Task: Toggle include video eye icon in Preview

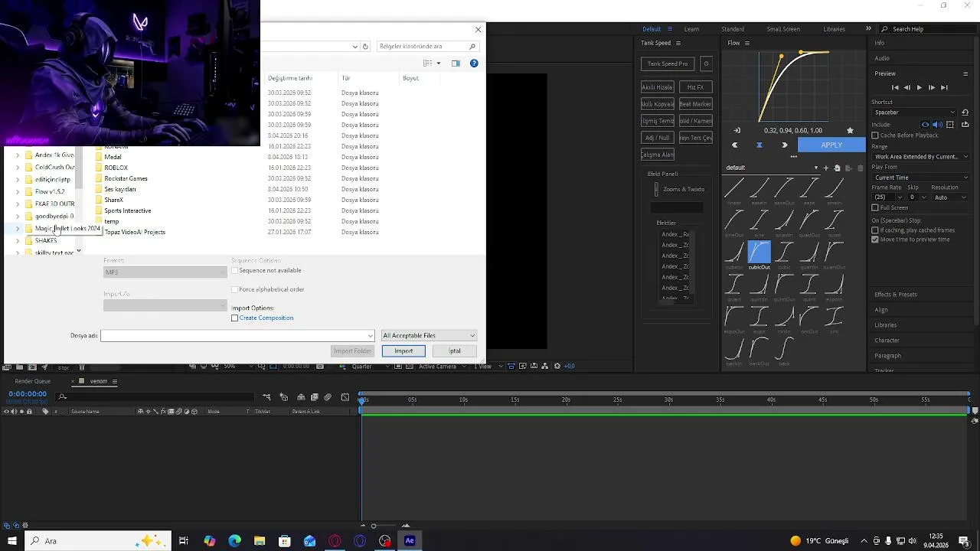Action: click(x=925, y=124)
